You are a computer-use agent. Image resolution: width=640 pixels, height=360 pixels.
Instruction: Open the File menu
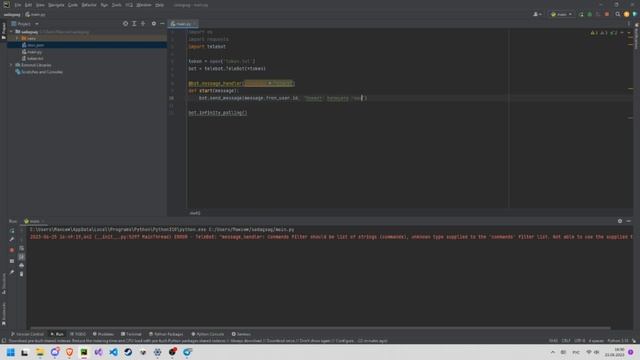(x=18, y=5)
